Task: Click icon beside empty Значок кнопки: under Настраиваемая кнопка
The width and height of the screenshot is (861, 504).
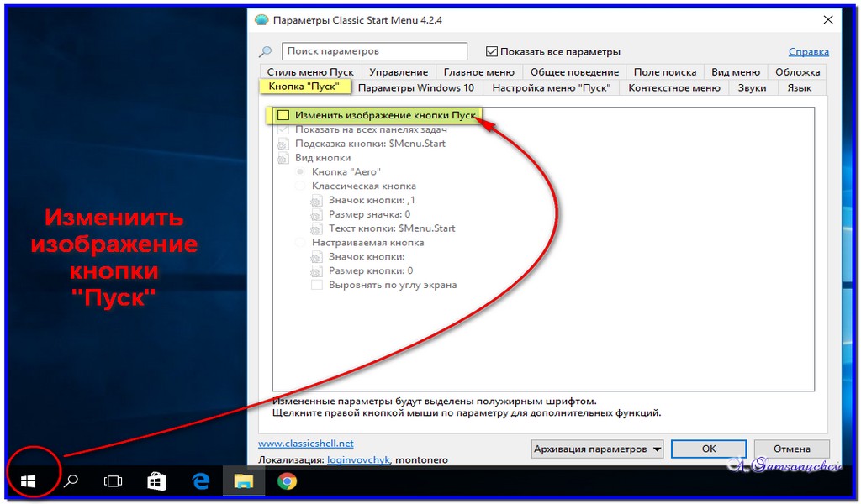Action: (x=316, y=257)
